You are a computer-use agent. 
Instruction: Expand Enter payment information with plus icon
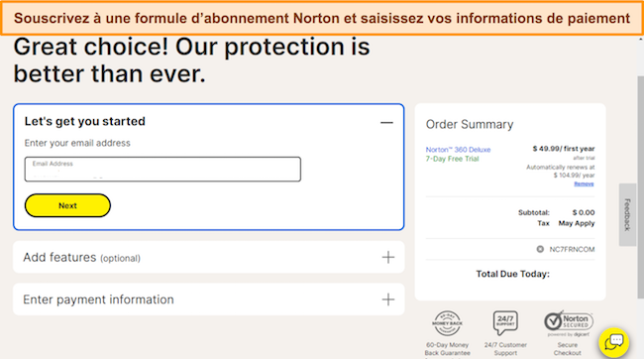coord(388,299)
